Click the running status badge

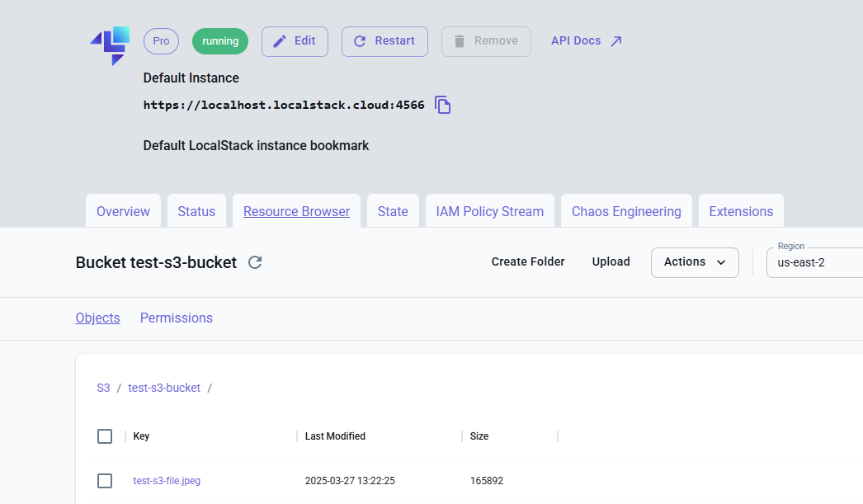click(x=220, y=41)
